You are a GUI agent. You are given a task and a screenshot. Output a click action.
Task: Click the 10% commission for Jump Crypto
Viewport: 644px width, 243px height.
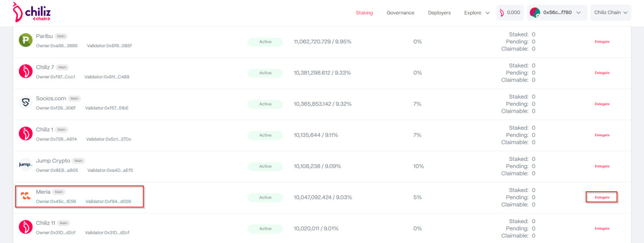[x=419, y=166]
